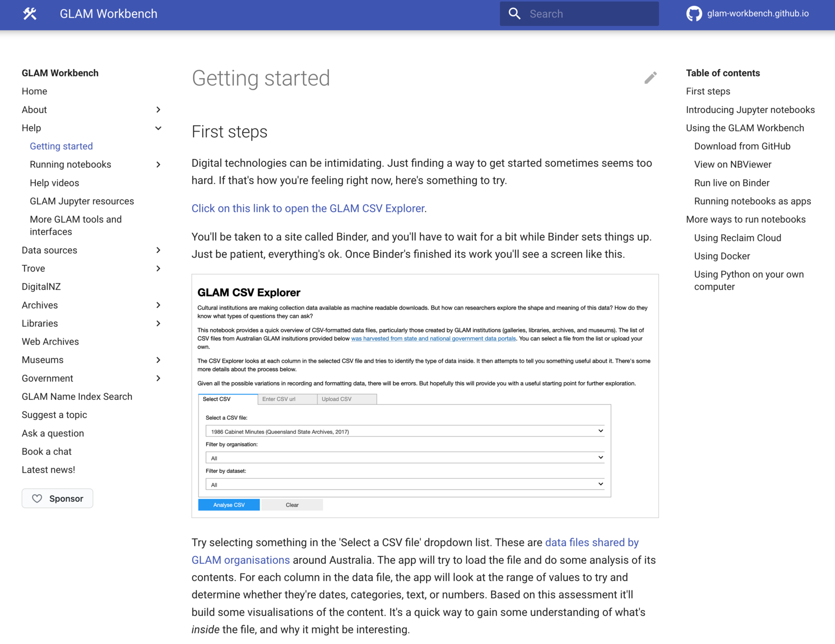
Task: Open GLAM Name Index Search
Action: (77, 396)
